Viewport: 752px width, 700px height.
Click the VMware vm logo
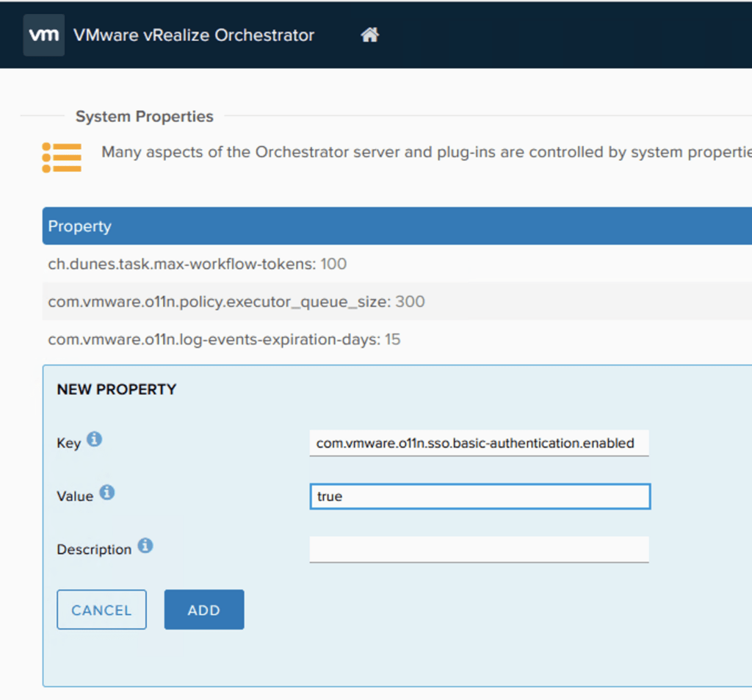pyautogui.click(x=43, y=35)
